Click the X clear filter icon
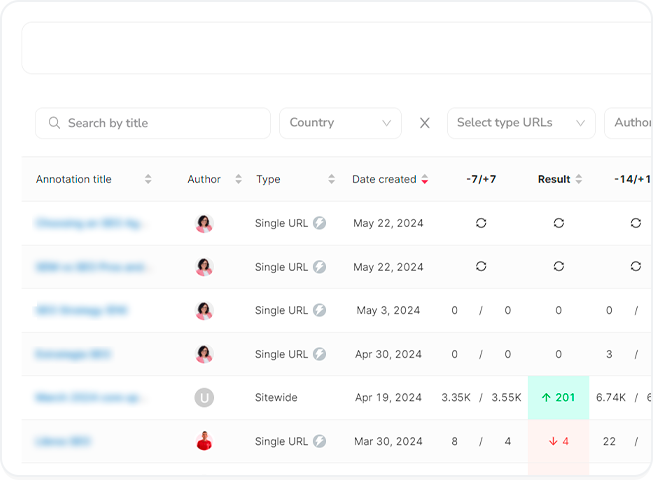This screenshot has width=653, height=480. [424, 123]
